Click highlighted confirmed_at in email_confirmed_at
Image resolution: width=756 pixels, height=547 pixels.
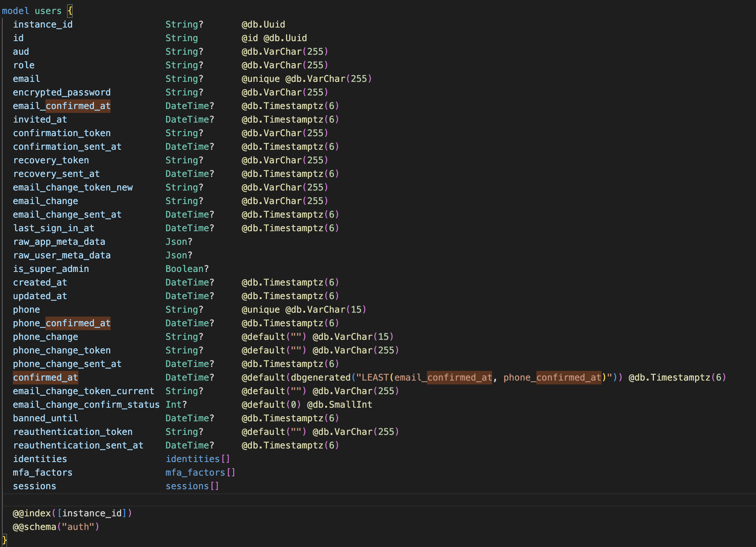[x=78, y=106]
